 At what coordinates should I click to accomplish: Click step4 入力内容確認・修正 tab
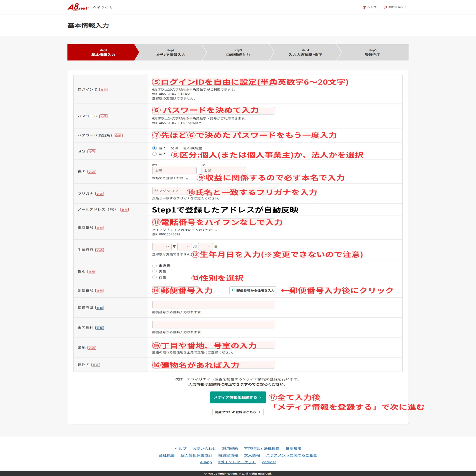pyautogui.click(x=305, y=52)
